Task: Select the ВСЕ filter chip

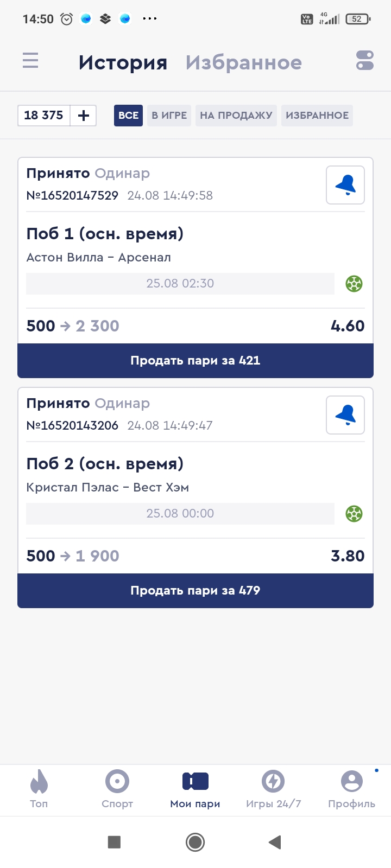Action: (x=128, y=116)
